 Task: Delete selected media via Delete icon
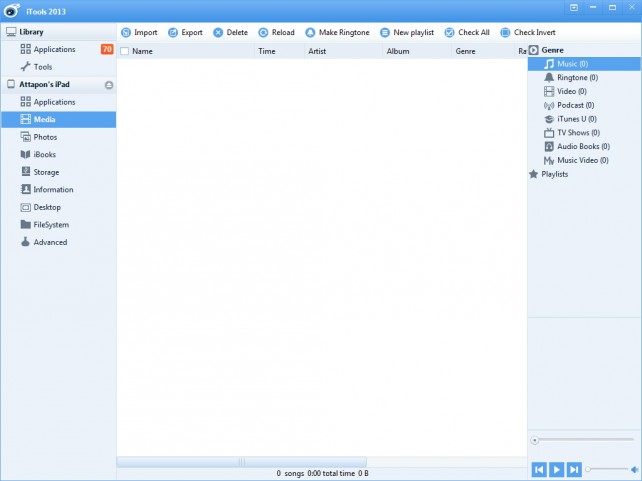(x=218, y=32)
